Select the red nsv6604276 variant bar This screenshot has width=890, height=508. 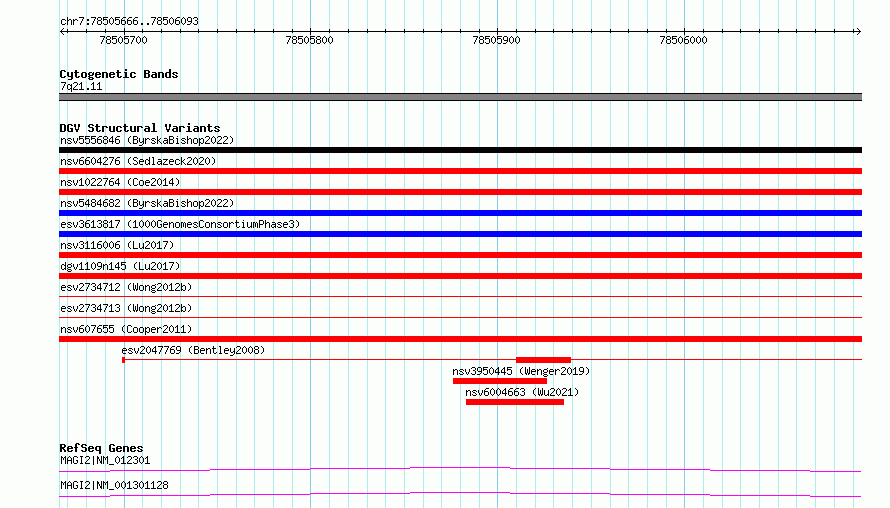pos(460,171)
